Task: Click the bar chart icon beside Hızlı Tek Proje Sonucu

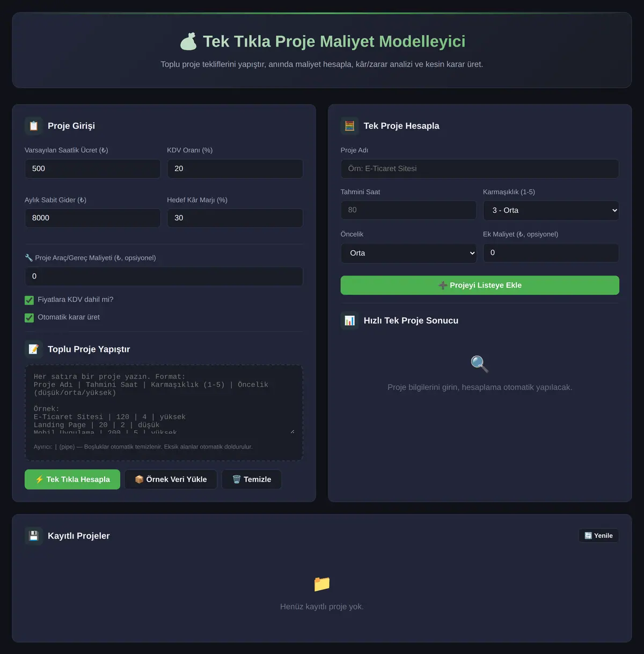Action: point(350,321)
